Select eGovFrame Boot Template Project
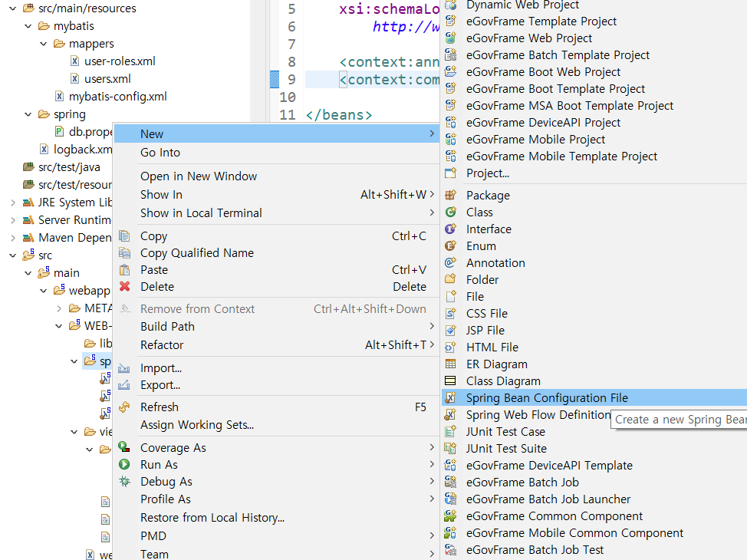Image resolution: width=747 pixels, height=560 pixels. click(594, 89)
